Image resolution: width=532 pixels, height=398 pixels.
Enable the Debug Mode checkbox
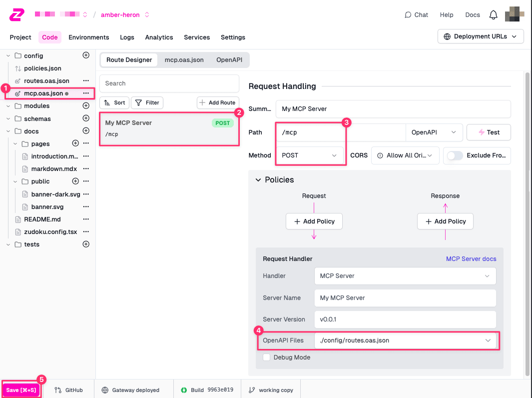pyautogui.click(x=267, y=357)
